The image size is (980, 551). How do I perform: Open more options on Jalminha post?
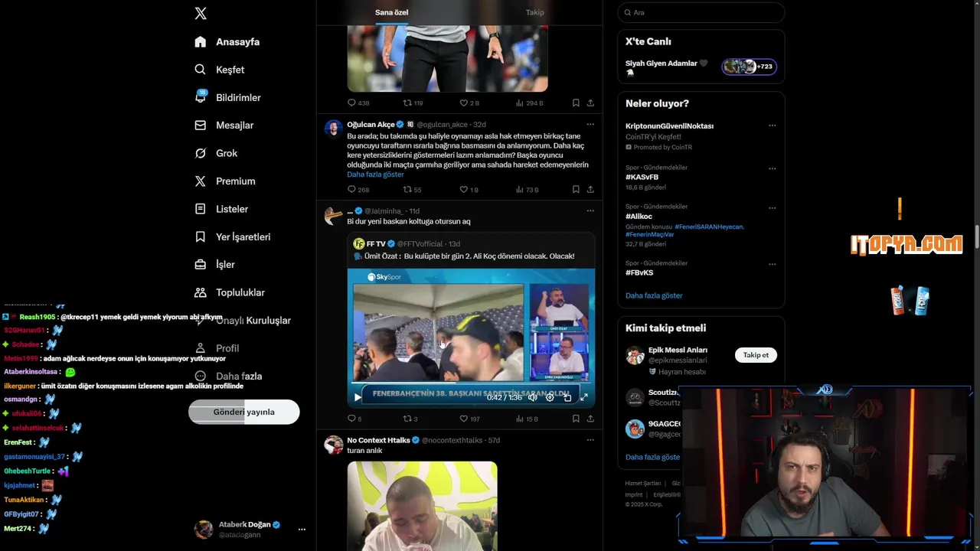coord(590,210)
